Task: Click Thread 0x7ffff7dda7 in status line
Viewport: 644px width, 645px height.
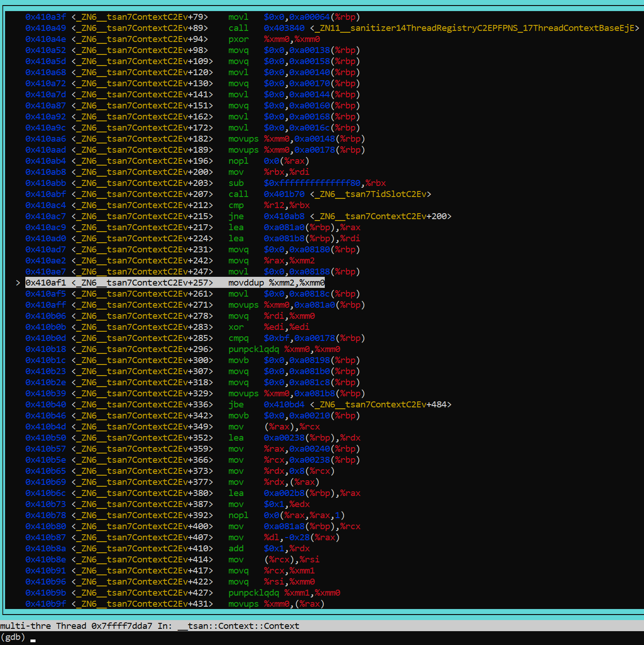Action: point(104,626)
